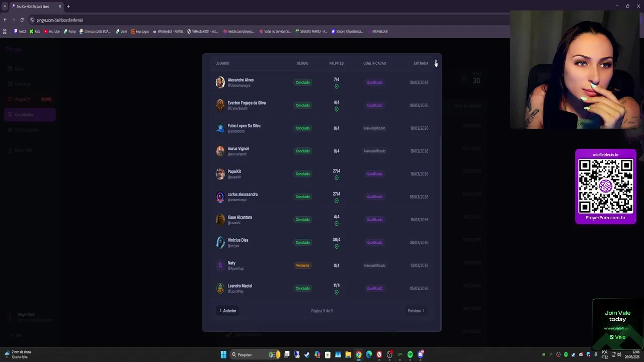Click browser address bar pingys.com URL
Screen dimensions: 644x362
pyautogui.click(x=59, y=20)
